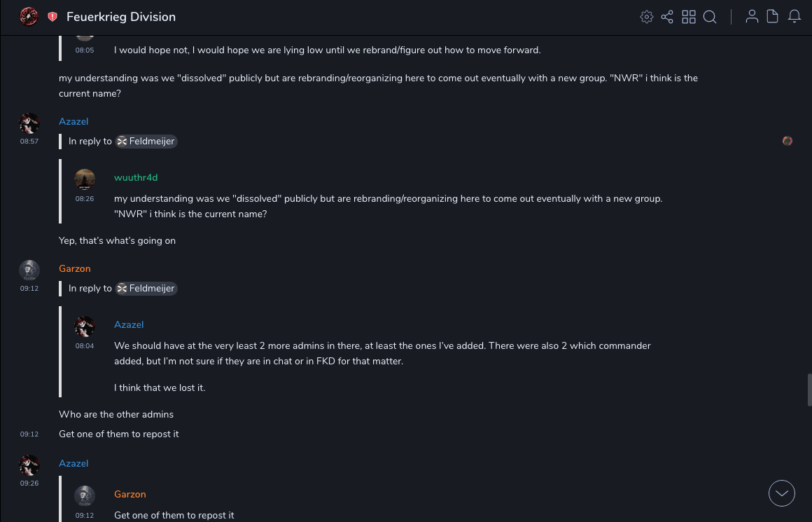Click wuuthr4d's name in quoted reply
Image resolution: width=812 pixels, height=522 pixels.
tap(136, 177)
